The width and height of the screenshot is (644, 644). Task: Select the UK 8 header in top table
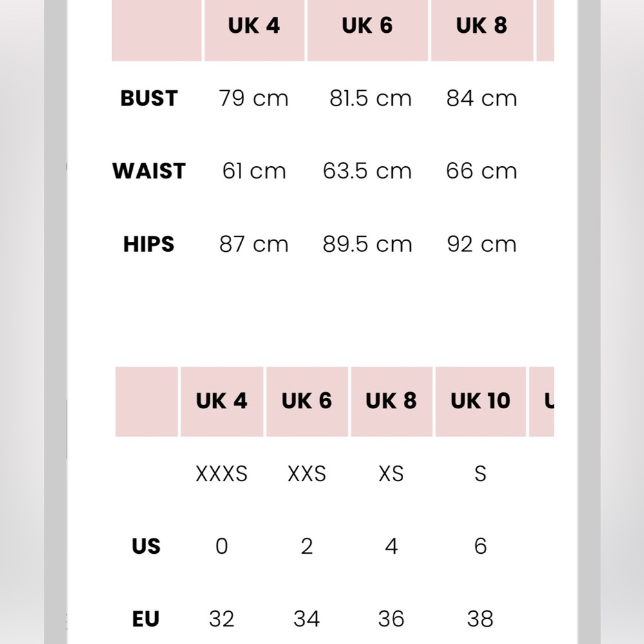pos(482,26)
